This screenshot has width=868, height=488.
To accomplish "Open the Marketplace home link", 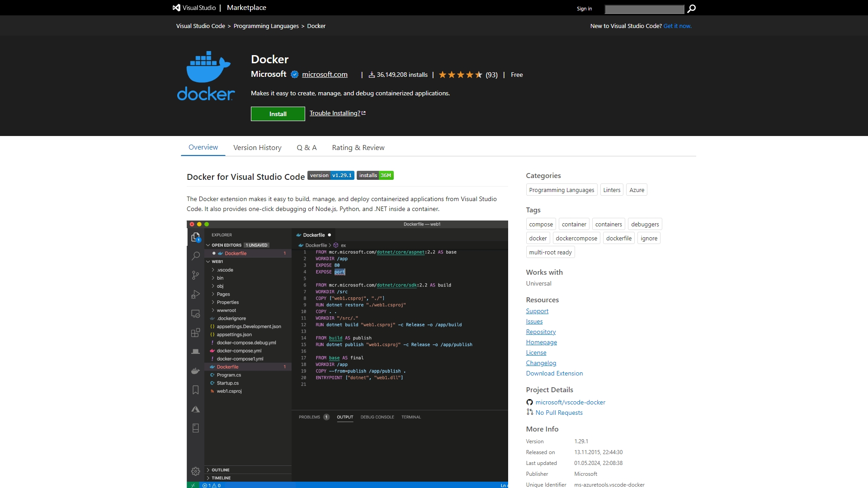I will pyautogui.click(x=246, y=8).
